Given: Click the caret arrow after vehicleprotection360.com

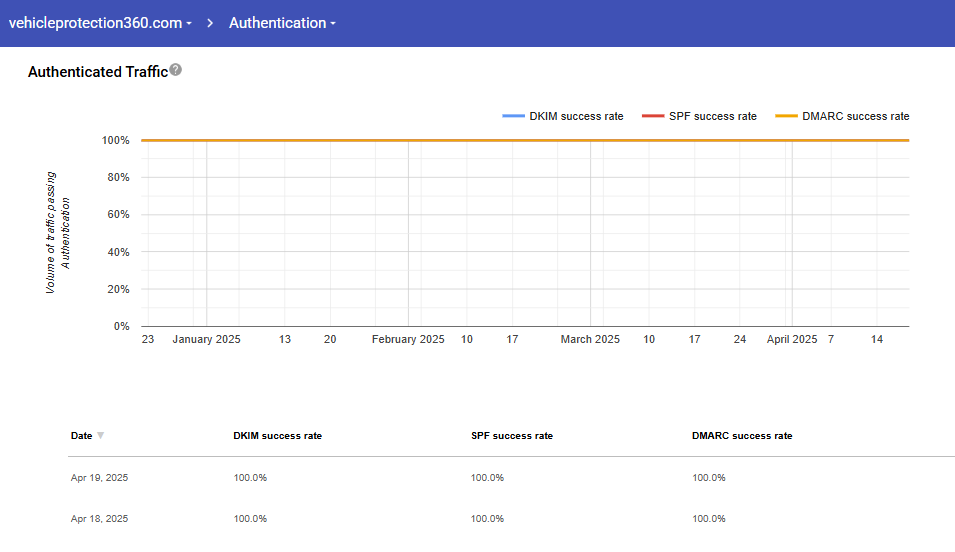Looking at the screenshot, I should (189, 24).
